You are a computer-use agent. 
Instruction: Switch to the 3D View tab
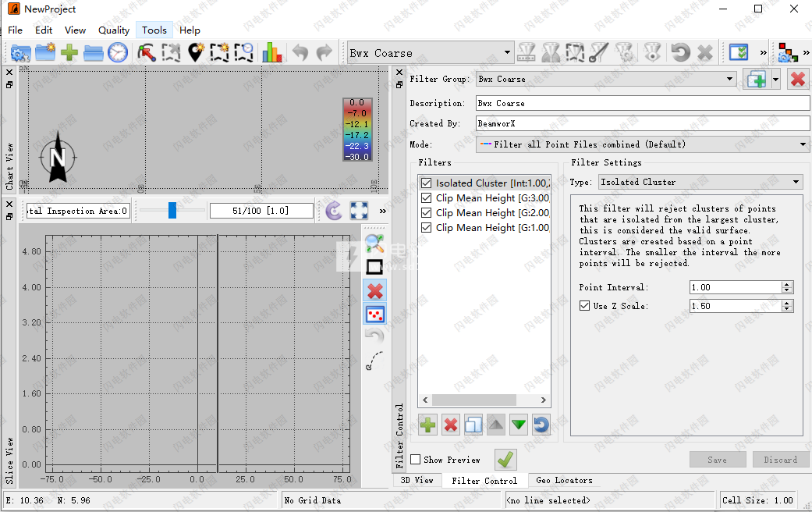[417, 480]
